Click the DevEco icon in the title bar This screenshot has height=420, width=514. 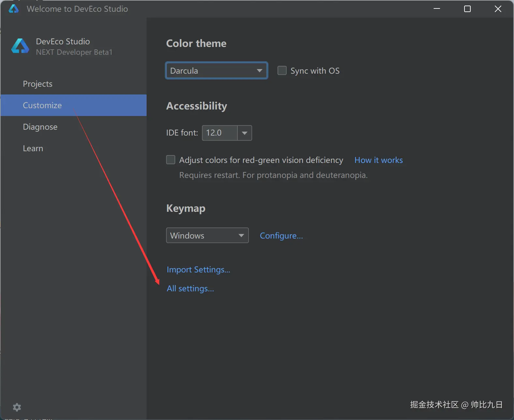point(14,9)
